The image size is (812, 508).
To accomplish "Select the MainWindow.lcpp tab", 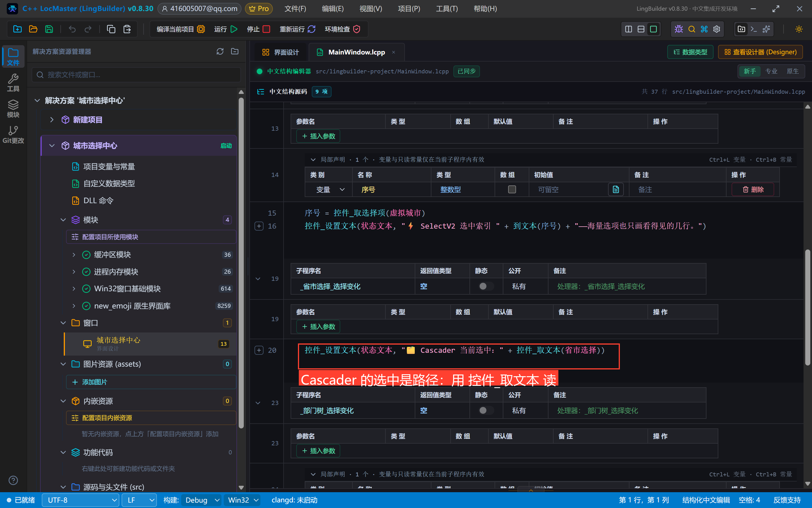I will pyautogui.click(x=357, y=52).
